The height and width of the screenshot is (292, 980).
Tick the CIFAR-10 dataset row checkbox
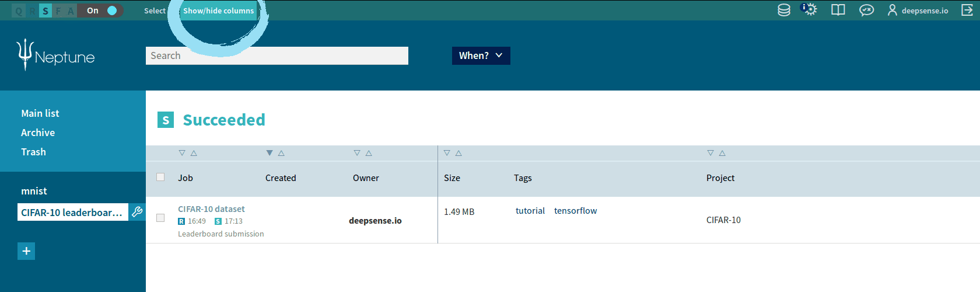160,218
